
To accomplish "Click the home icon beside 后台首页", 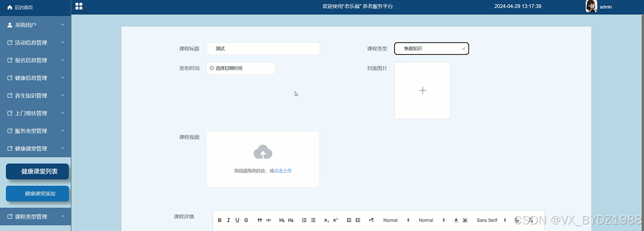I will click(9, 7).
